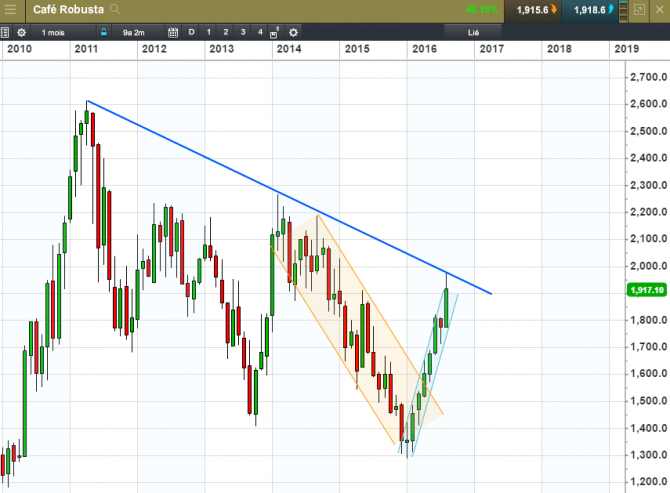Click the 2018 year label
670x493 pixels.
(x=559, y=49)
